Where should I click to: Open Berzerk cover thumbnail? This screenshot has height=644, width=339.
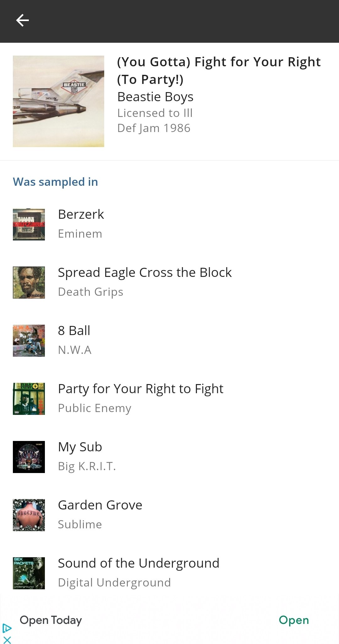pos(29,224)
